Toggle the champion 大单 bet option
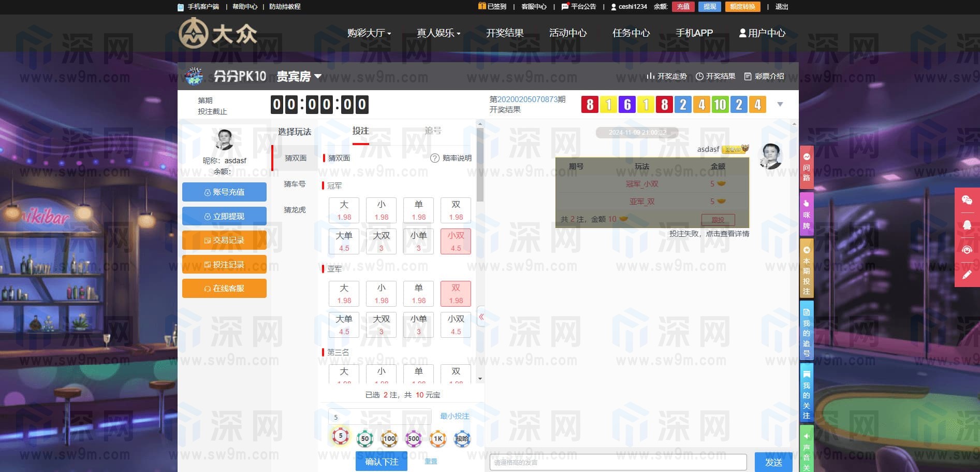The width and height of the screenshot is (980, 472). coord(344,241)
